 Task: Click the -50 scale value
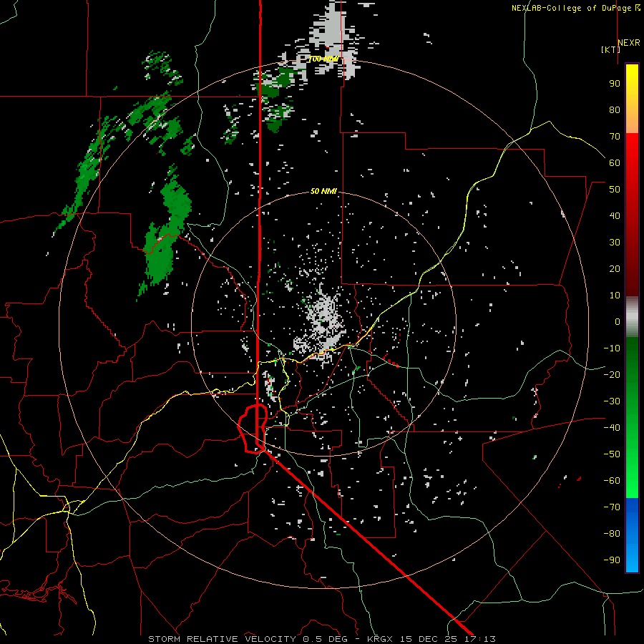[x=612, y=454]
